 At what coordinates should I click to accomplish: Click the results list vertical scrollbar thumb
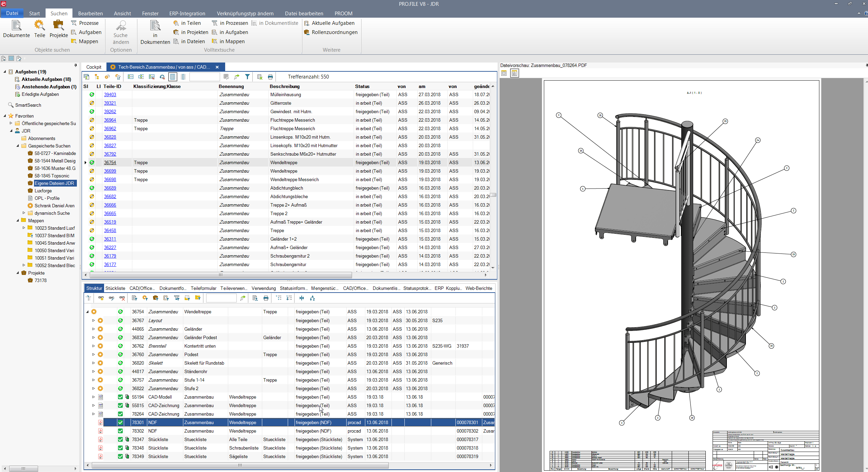tap(493, 195)
